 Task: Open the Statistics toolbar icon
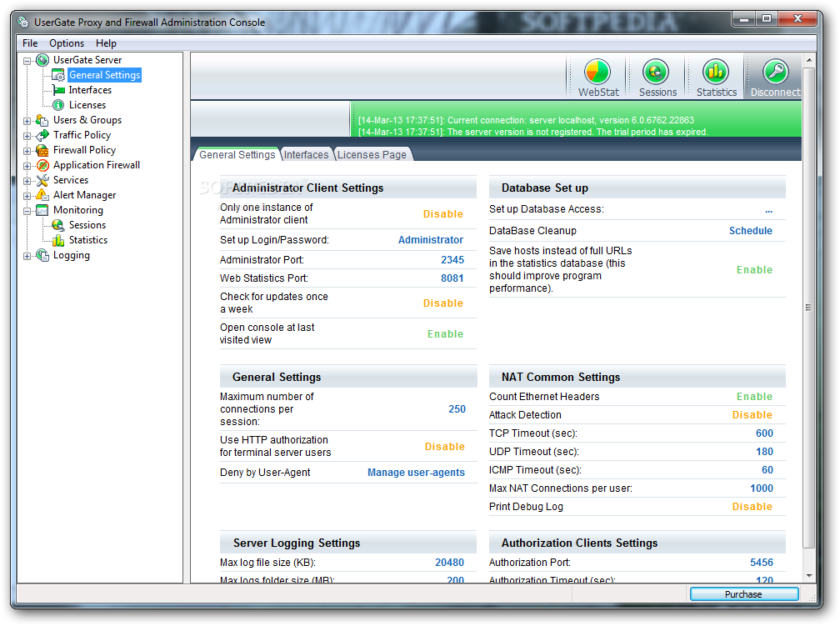[x=716, y=72]
